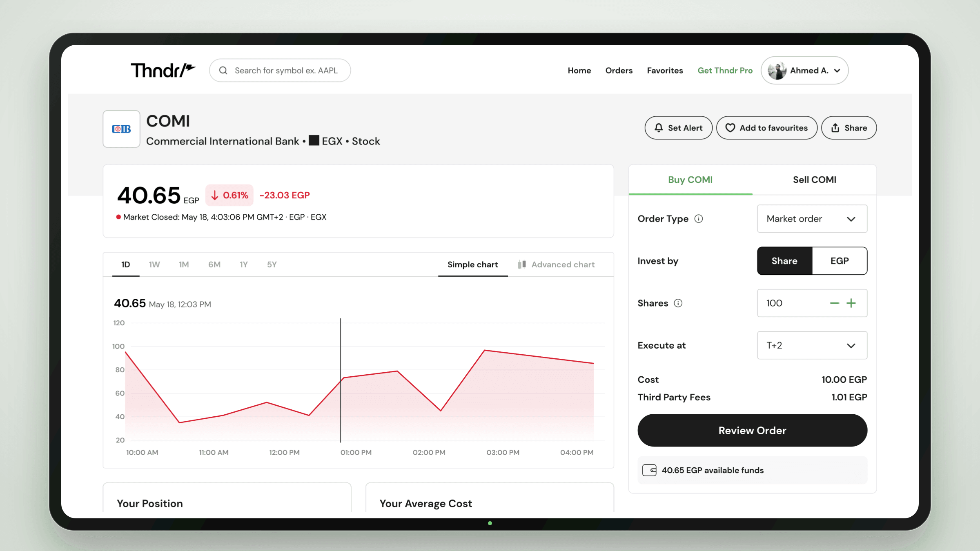Switch to the Sell COMI tab
The height and width of the screenshot is (551, 980).
(x=814, y=180)
